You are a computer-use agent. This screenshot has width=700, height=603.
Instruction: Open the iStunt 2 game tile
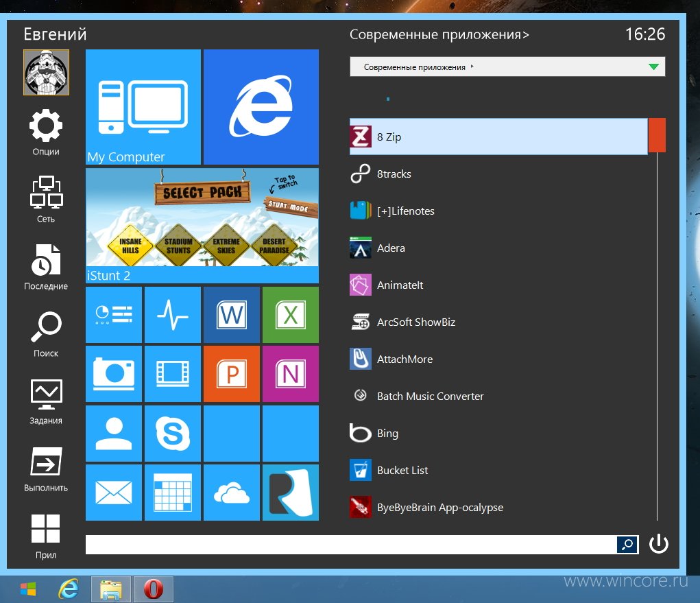coord(202,226)
